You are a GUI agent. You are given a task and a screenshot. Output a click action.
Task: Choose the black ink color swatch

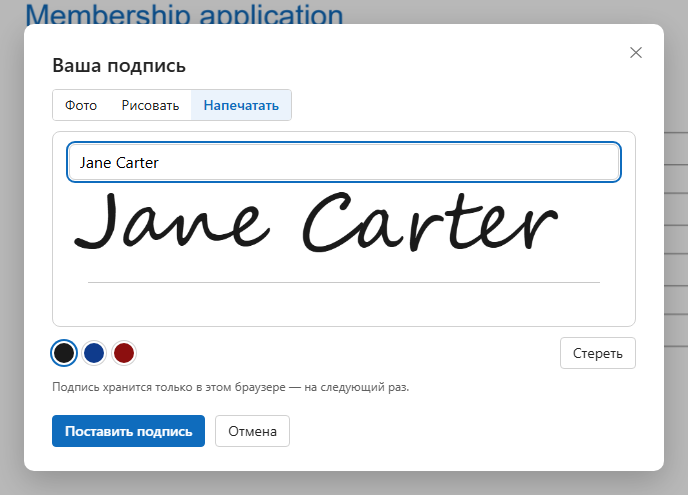click(x=64, y=353)
